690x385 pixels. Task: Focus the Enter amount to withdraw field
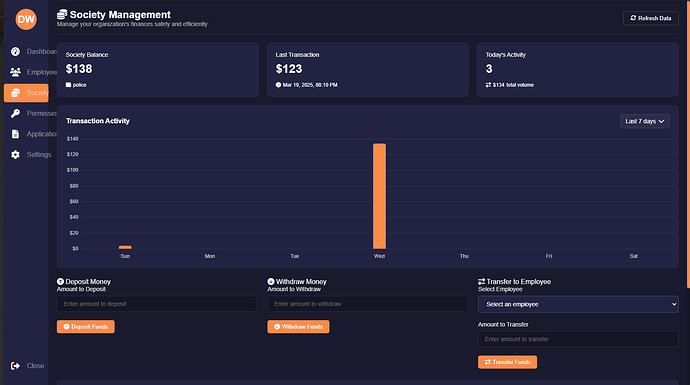(367, 304)
